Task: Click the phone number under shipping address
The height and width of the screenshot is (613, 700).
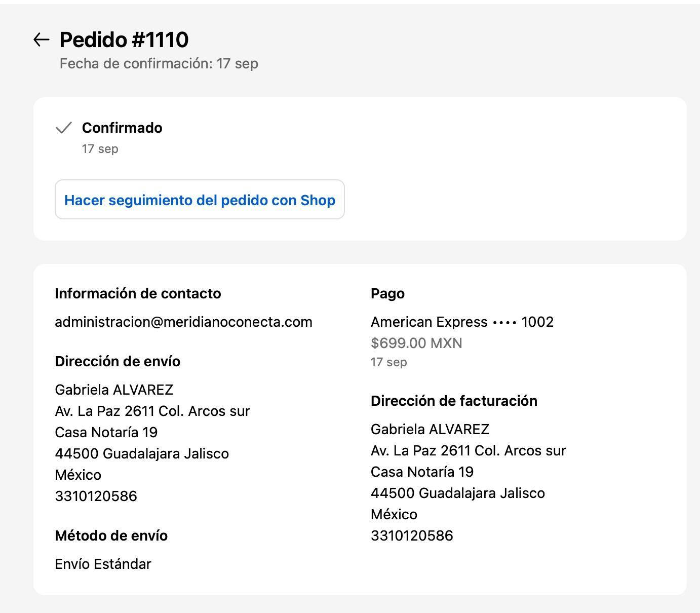Action: click(96, 496)
